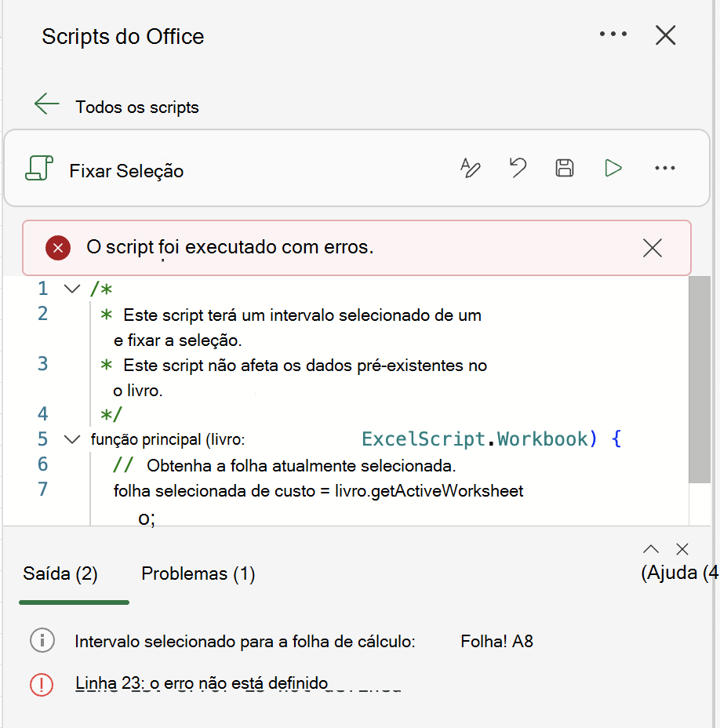Viewport: 720px width, 728px height.
Task: Close the Scripts do Office pane
Action: click(665, 35)
